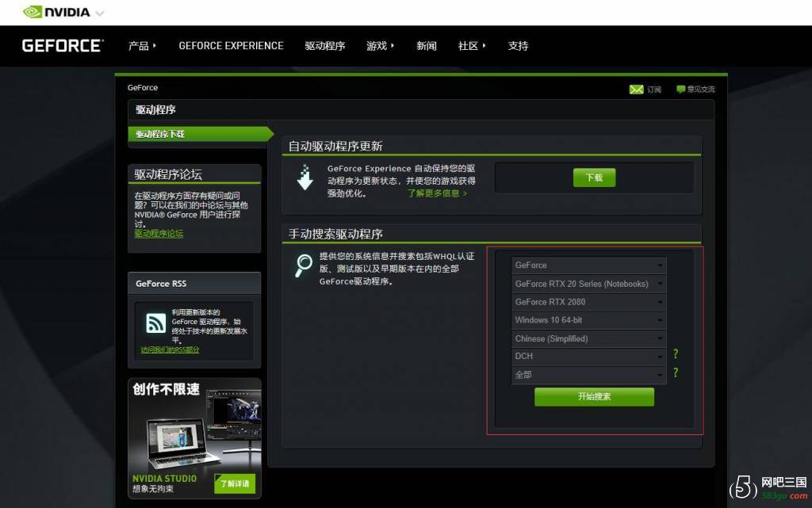The image size is (812, 508).
Task: Click the 了解详情 button
Action: 235,483
